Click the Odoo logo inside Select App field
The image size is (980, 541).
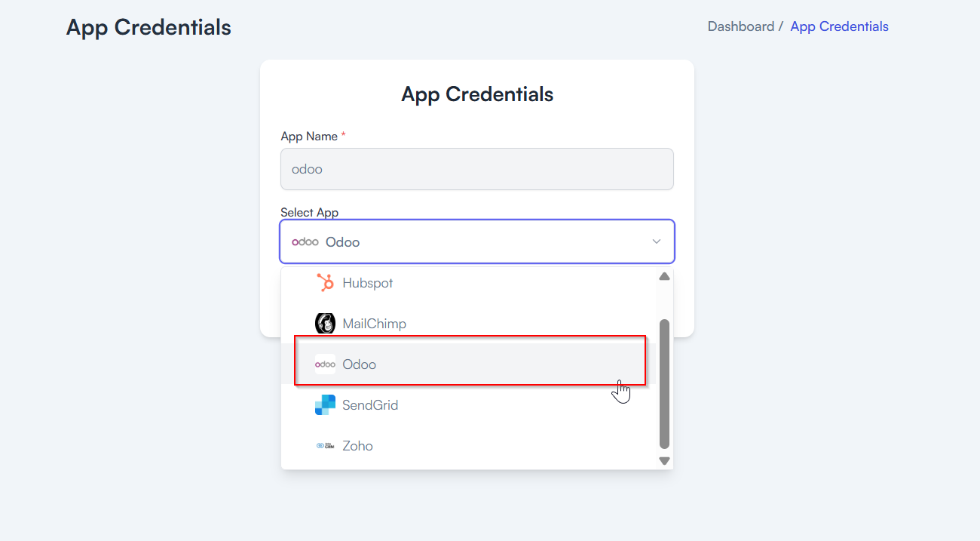[305, 242]
